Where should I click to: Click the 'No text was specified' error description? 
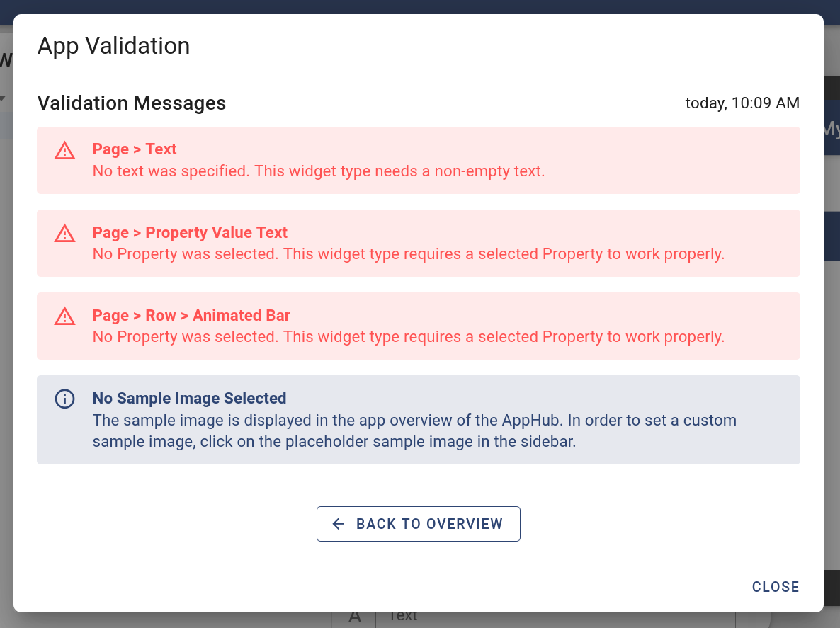pyautogui.click(x=319, y=171)
